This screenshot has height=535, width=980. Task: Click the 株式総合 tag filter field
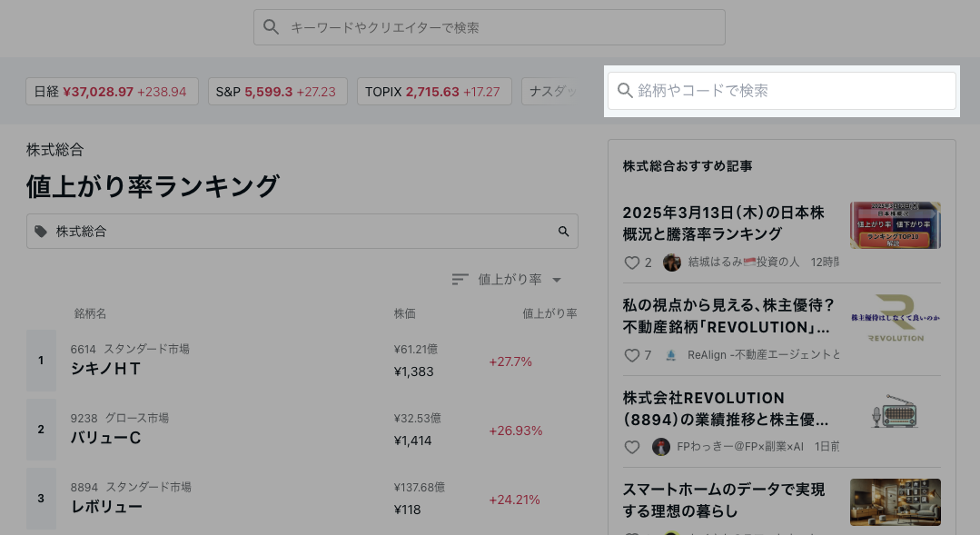[302, 232]
